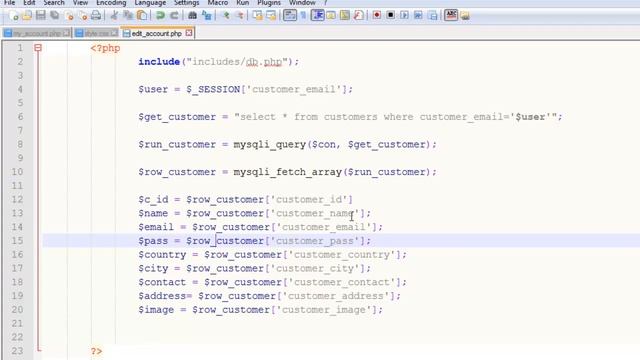Collapse the <?php fold block marker
The image size is (640, 360).
(38, 48)
